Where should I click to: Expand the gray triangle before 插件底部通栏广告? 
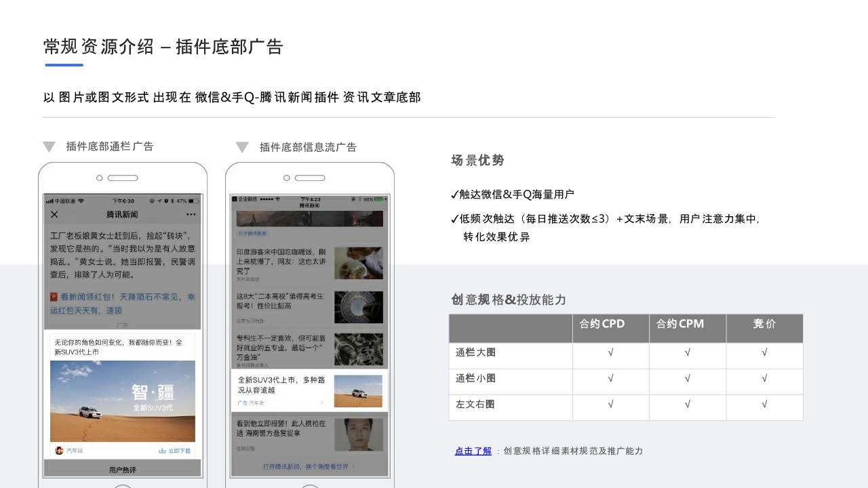(49, 146)
